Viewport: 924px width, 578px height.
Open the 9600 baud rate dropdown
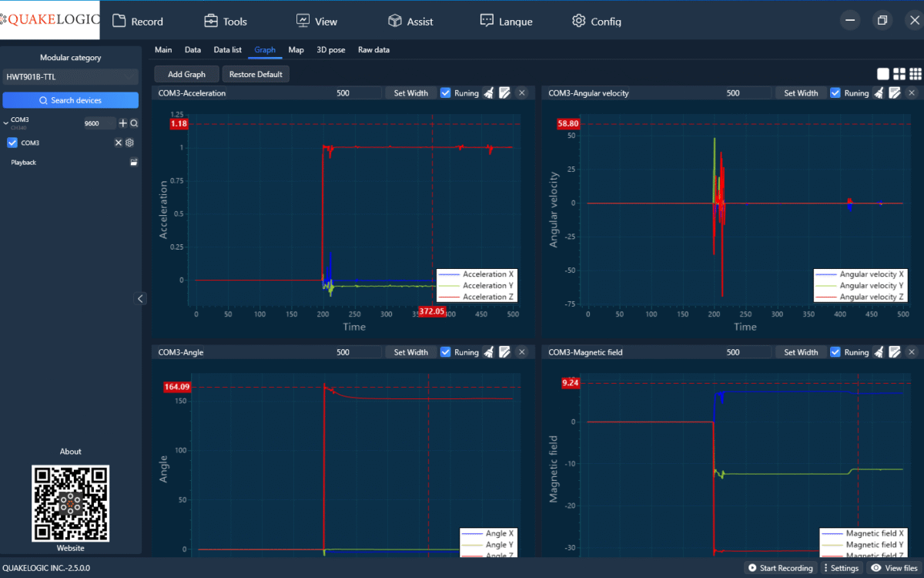99,123
